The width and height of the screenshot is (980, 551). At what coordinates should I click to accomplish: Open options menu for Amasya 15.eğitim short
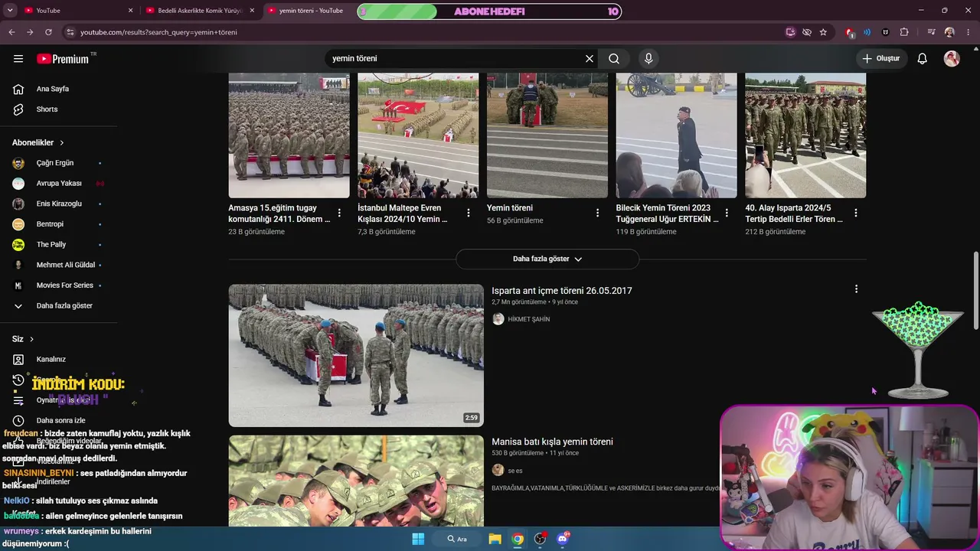[x=339, y=213]
